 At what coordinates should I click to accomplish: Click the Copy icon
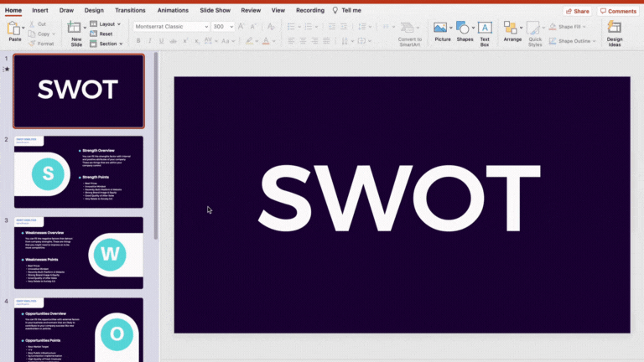pos(32,34)
